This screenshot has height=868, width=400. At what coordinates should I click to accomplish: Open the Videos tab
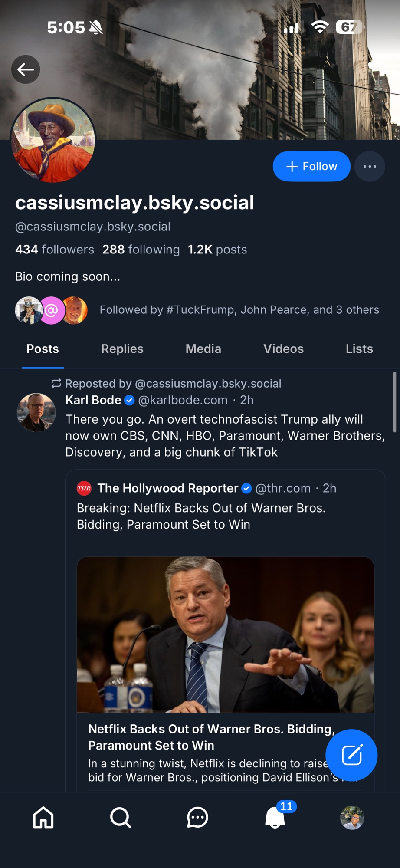[x=283, y=349]
